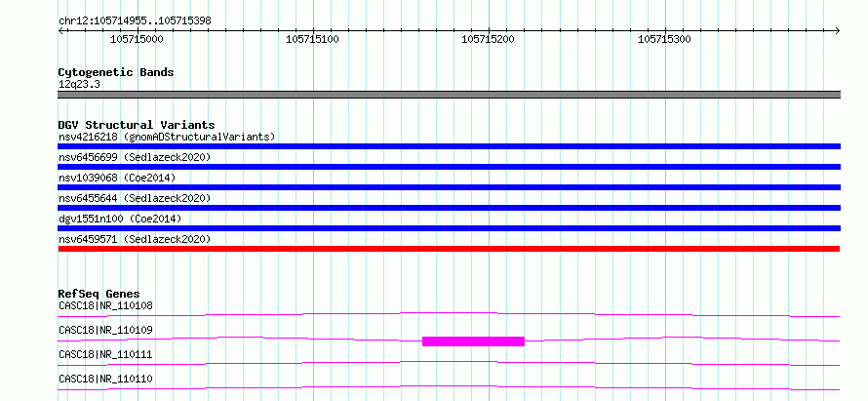868x401 pixels.
Task: Click the 105715100 ruler position
Action: click(313, 39)
